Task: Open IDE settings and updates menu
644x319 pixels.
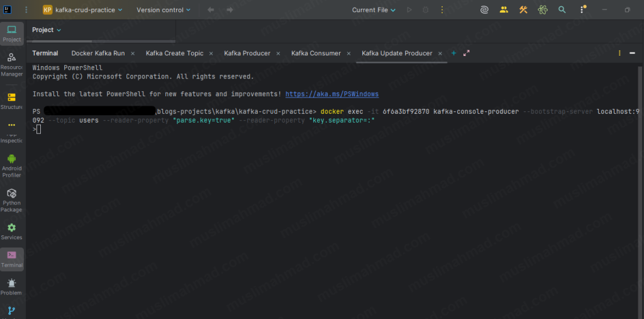Action: (x=582, y=10)
